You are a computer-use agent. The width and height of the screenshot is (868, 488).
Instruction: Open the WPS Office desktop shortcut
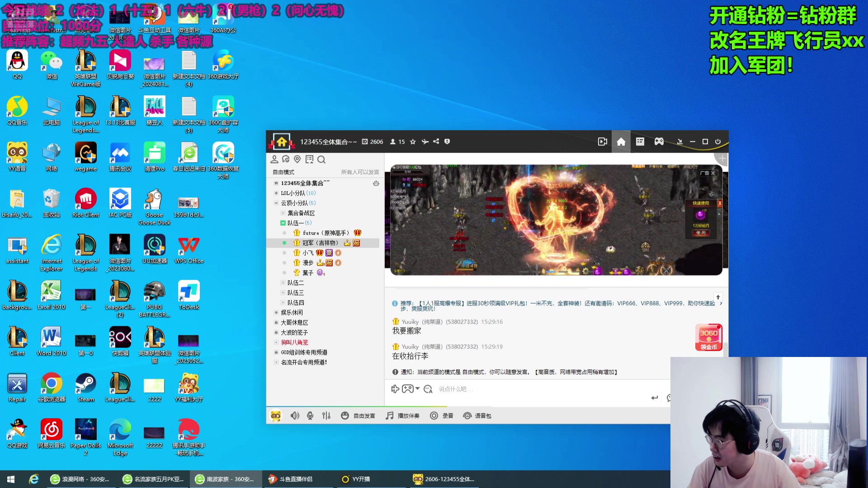click(189, 249)
